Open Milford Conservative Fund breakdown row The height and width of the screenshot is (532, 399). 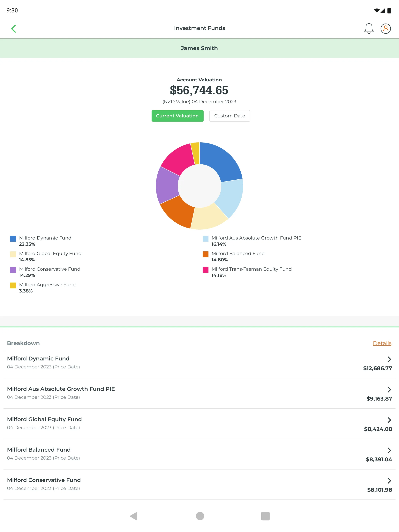coord(199,485)
